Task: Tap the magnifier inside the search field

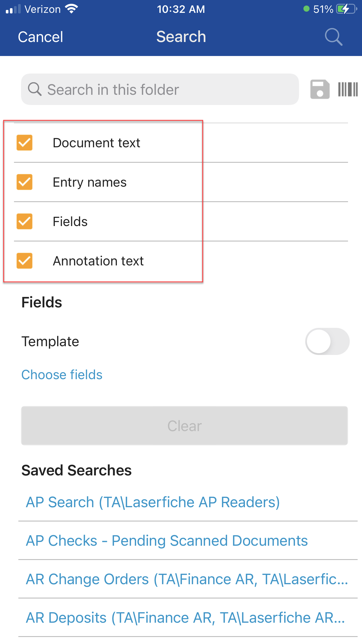Action: [35, 89]
